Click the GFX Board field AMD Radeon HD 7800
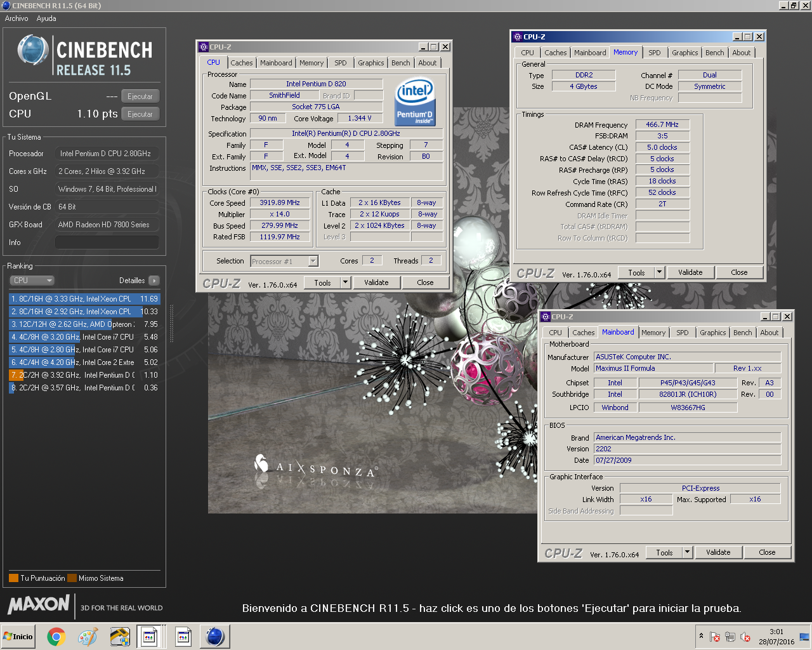This screenshot has width=812, height=650. click(x=107, y=225)
